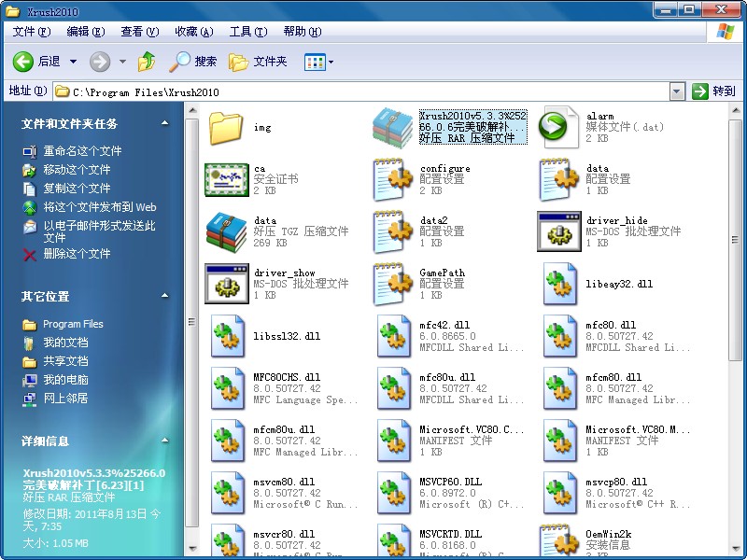Open the 工具(T) menu
747x560 pixels.
click(248, 32)
